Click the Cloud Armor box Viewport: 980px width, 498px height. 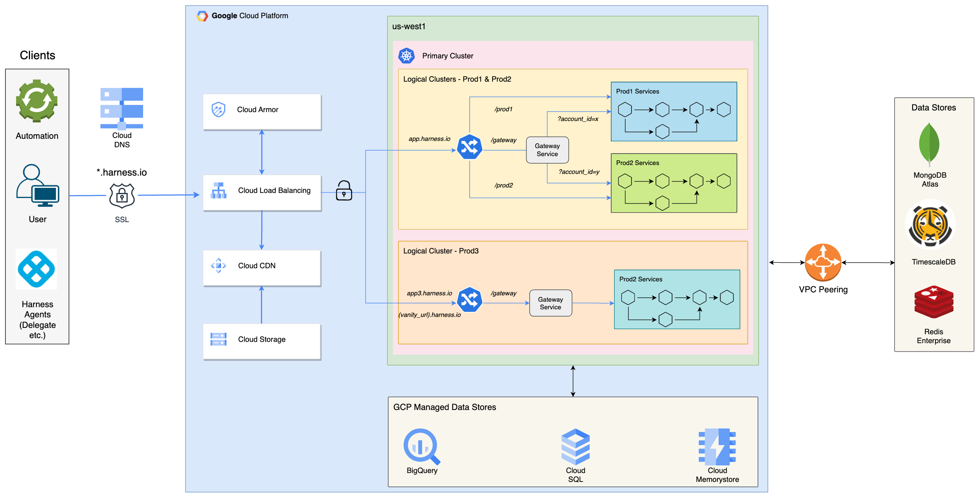262,112
